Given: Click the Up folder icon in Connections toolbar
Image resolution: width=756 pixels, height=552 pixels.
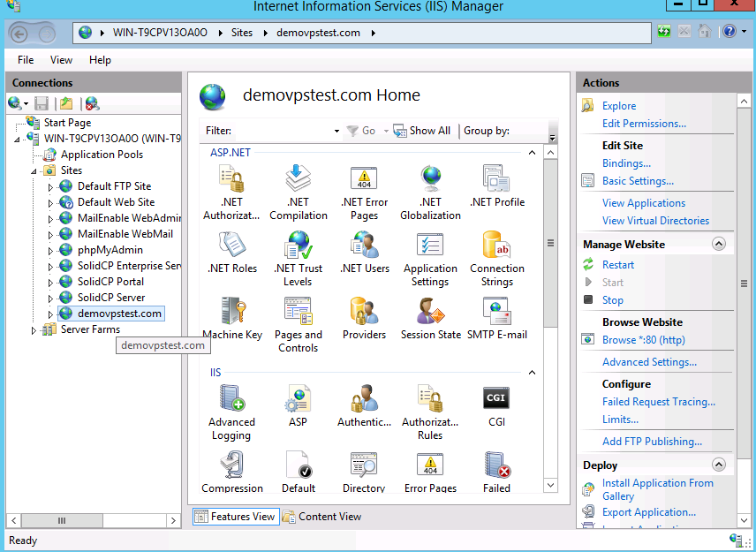Looking at the screenshot, I should [x=66, y=103].
